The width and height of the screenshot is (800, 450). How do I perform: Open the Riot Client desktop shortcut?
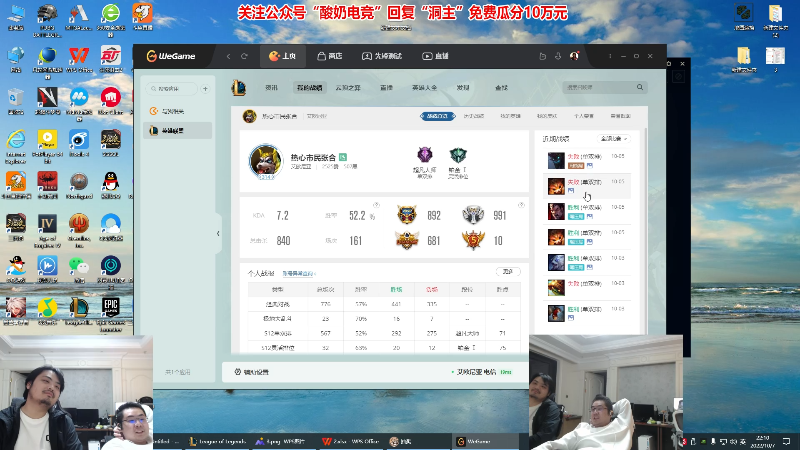(x=110, y=101)
